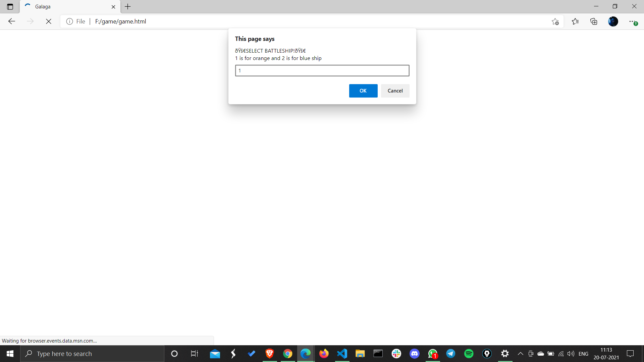Open Firefox from the taskbar
644x362 pixels.
[x=324, y=354]
